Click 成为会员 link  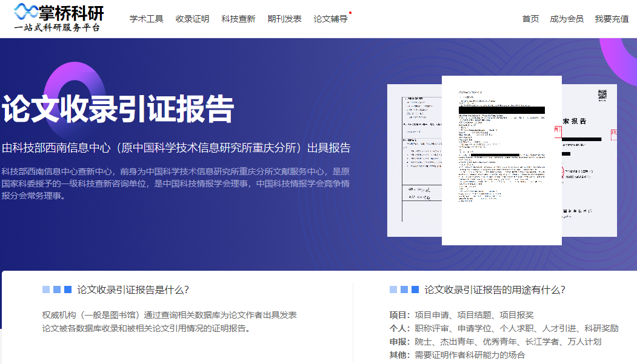tap(566, 19)
